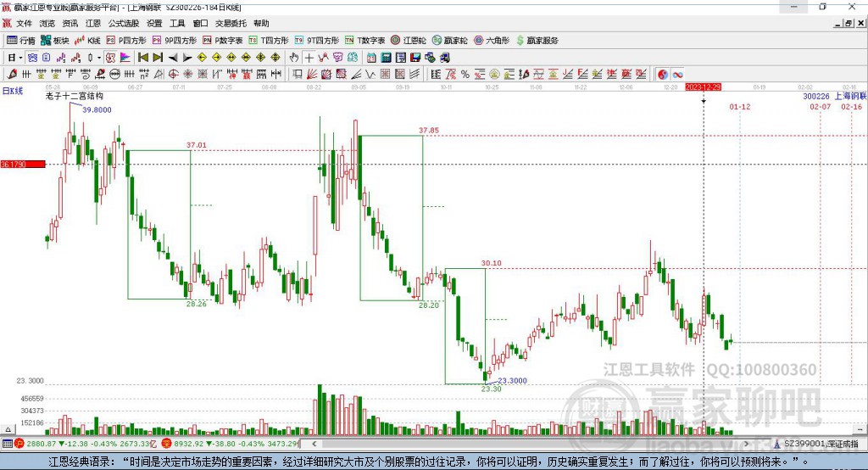The width and height of the screenshot is (868, 470).
Task: Select the red pen drawing tool
Action: coord(12,75)
